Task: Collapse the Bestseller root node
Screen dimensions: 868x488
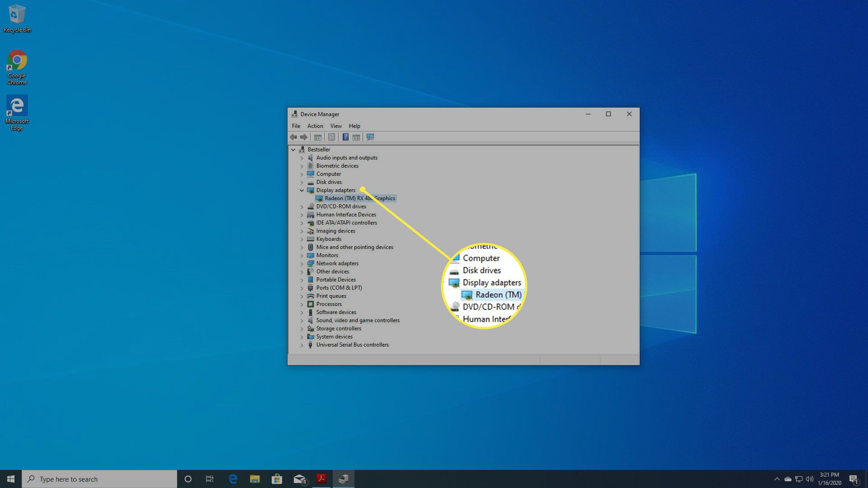Action: tap(293, 150)
